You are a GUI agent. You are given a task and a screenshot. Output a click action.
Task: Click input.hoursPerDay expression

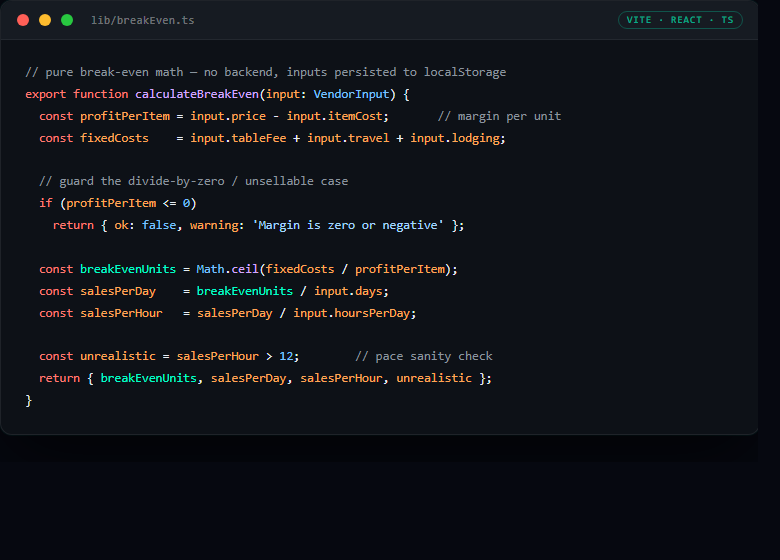coord(352,313)
